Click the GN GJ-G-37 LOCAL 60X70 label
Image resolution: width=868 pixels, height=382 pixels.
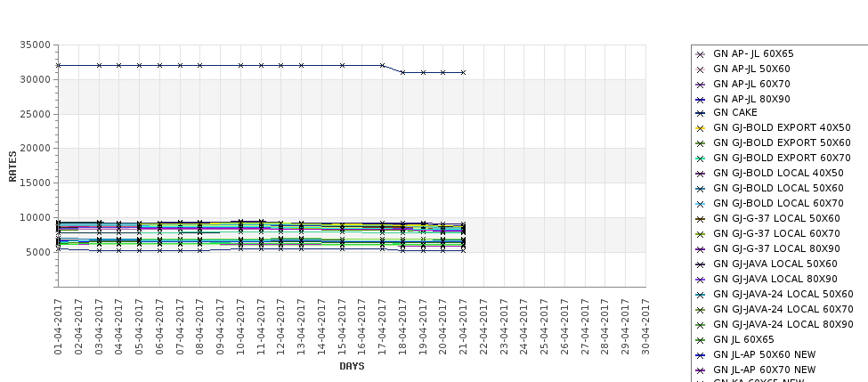coord(776,233)
